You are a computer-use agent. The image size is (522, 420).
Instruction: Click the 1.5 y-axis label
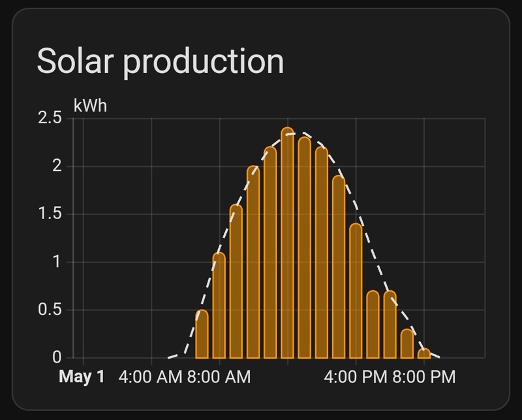click(x=50, y=214)
